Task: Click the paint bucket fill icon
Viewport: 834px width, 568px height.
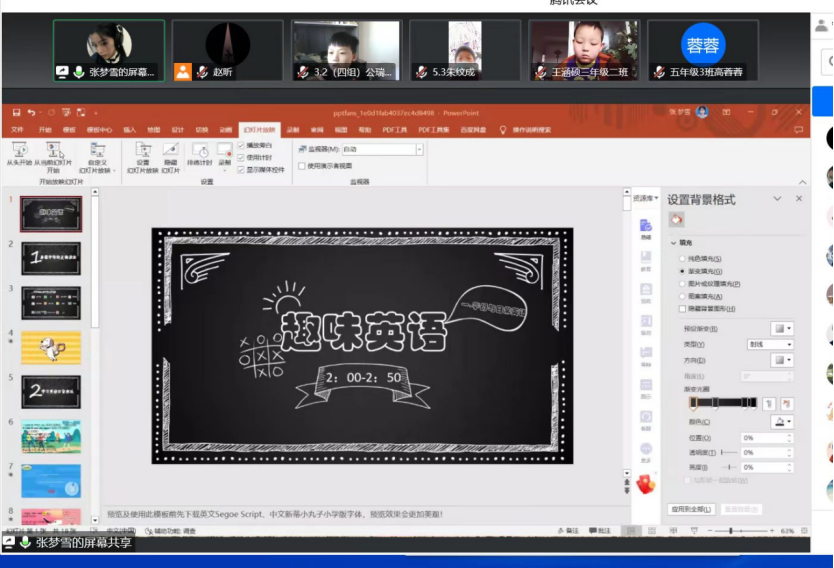Action: click(x=677, y=219)
